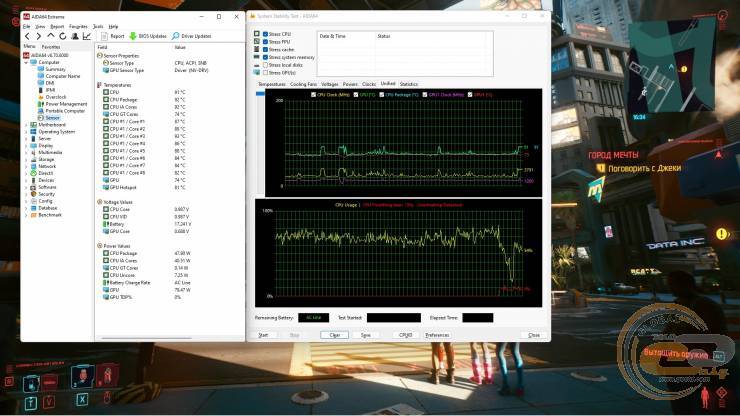Expand the Multimedia tree node
740x416 pixels.
click(26, 153)
